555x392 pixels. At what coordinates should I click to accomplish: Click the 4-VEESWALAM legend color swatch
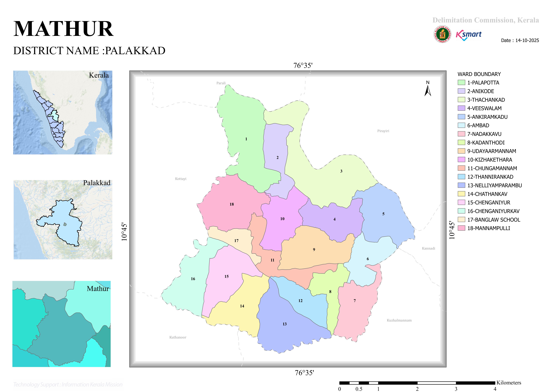[461, 108]
